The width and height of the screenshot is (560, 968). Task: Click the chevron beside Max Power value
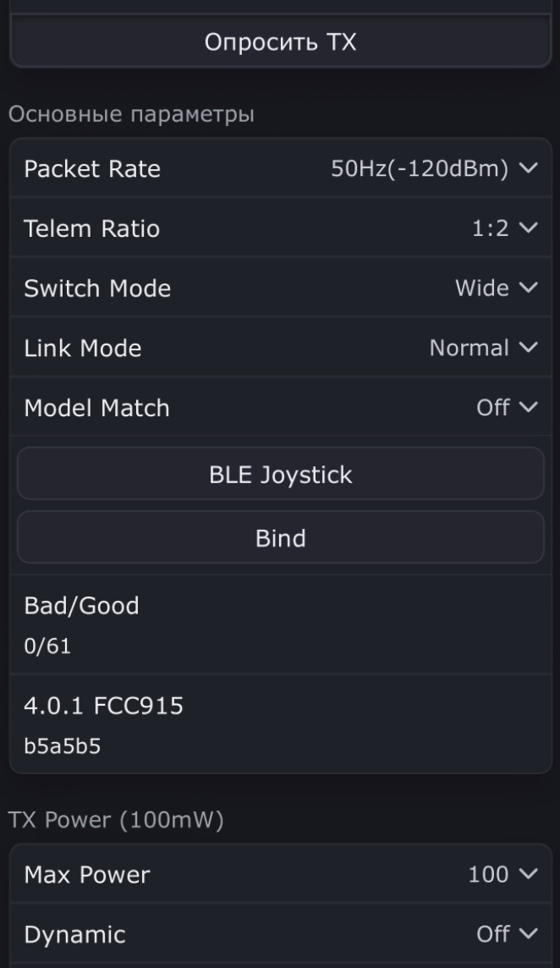529,873
